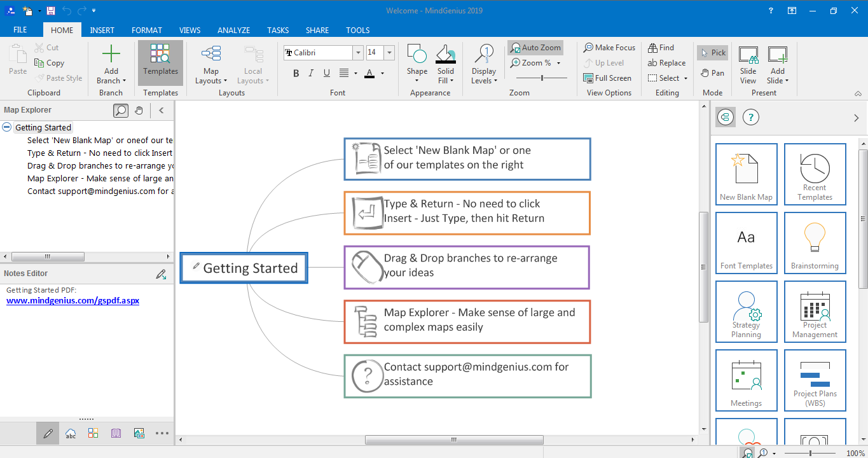Switch to the ANALYZE tab
The width and height of the screenshot is (868, 458).
[x=234, y=30]
